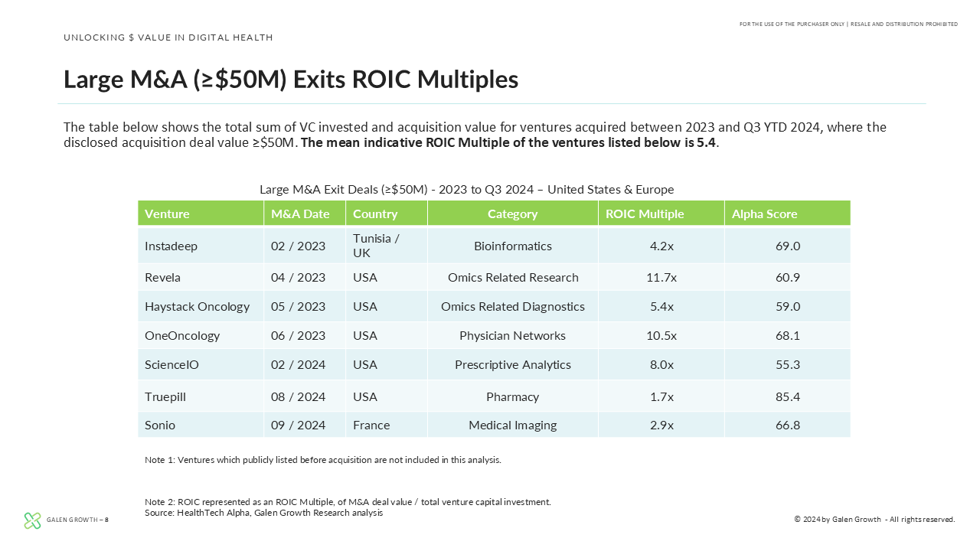Click the '55.3' alpha score
Screen dimensions: 980x551
[x=788, y=364]
